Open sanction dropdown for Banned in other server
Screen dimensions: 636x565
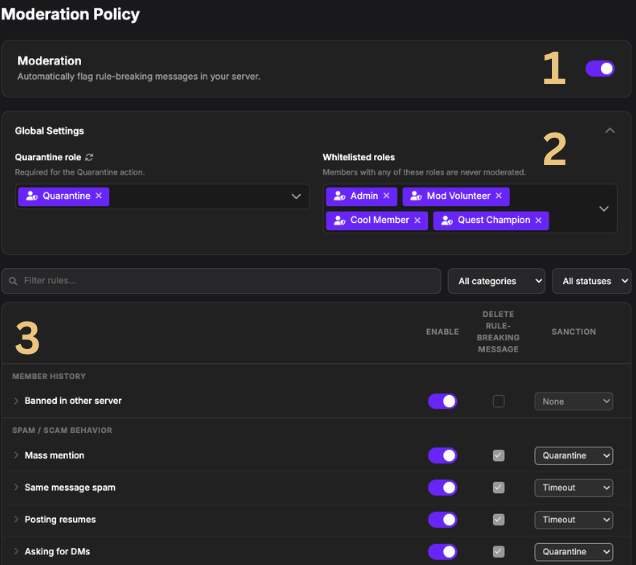pyautogui.click(x=574, y=401)
